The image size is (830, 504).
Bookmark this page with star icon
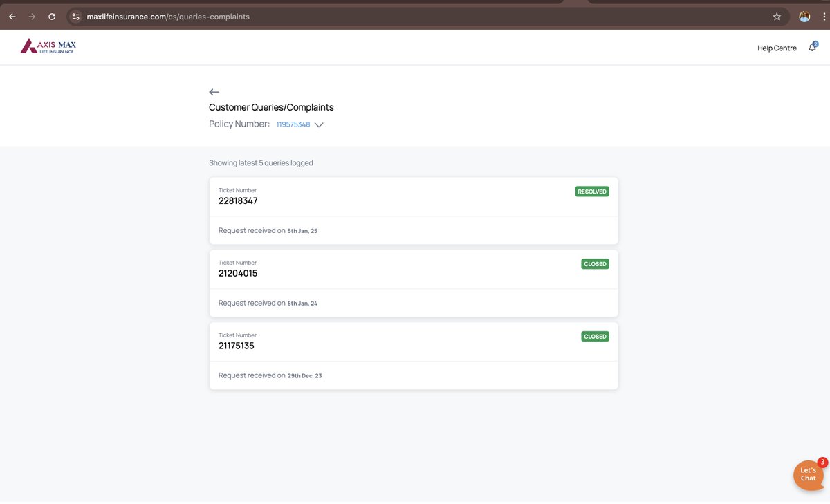tap(777, 17)
